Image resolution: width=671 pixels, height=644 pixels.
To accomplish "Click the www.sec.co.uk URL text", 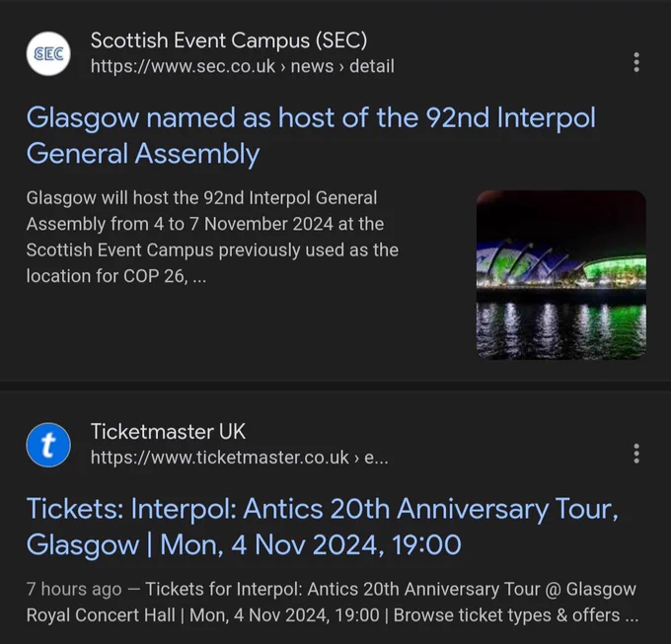I will click(183, 66).
